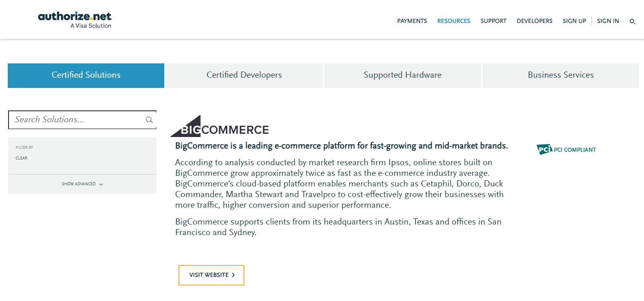Switch to the Certified Developers tab
The image size is (644, 301).
[x=244, y=75]
